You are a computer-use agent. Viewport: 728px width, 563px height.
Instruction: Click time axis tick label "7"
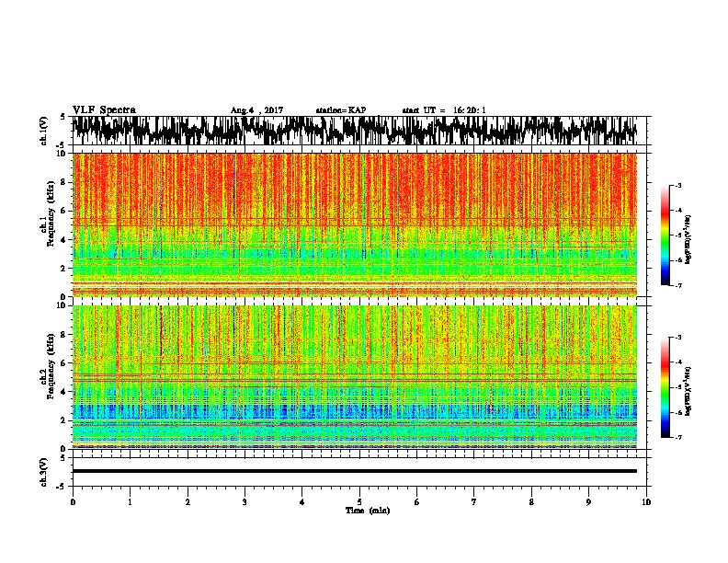(x=474, y=502)
